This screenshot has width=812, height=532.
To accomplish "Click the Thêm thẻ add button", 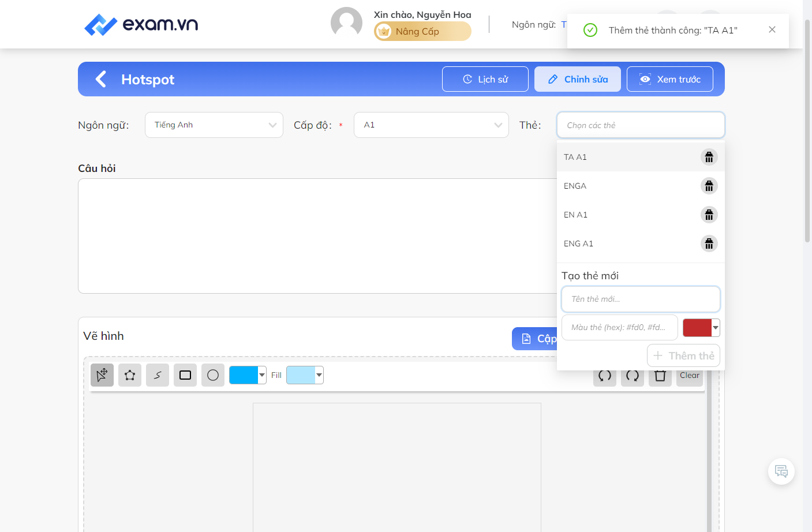I will [683, 355].
